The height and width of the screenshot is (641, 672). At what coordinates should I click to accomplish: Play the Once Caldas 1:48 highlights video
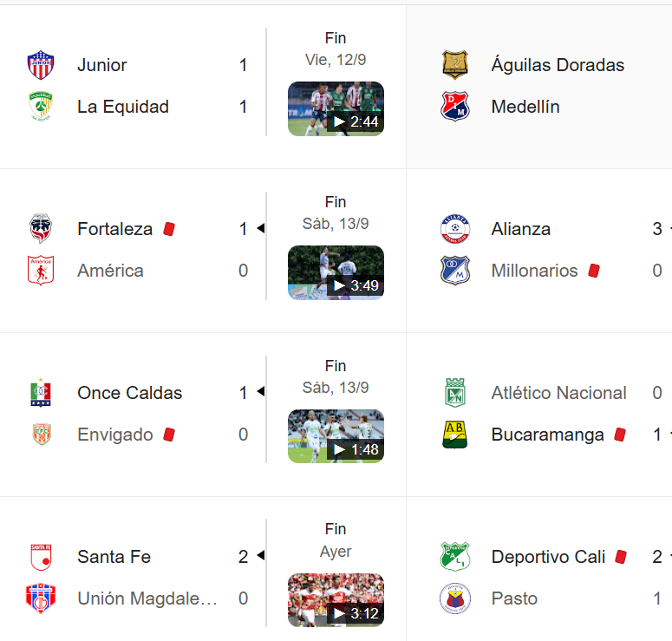click(336, 436)
